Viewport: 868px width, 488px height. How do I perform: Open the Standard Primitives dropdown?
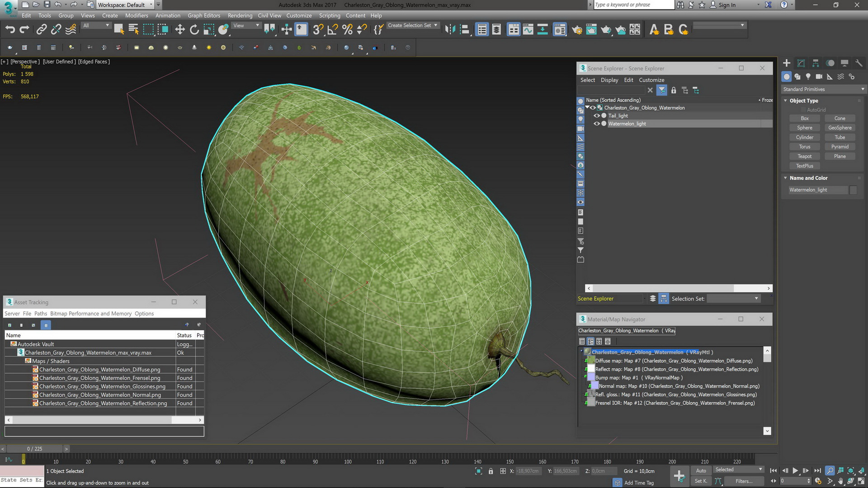[x=823, y=89]
